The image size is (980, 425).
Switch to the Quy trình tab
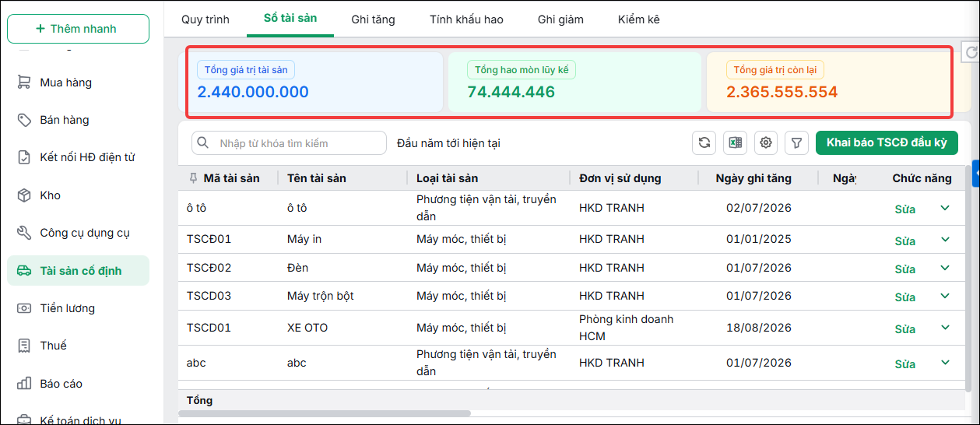205,19
